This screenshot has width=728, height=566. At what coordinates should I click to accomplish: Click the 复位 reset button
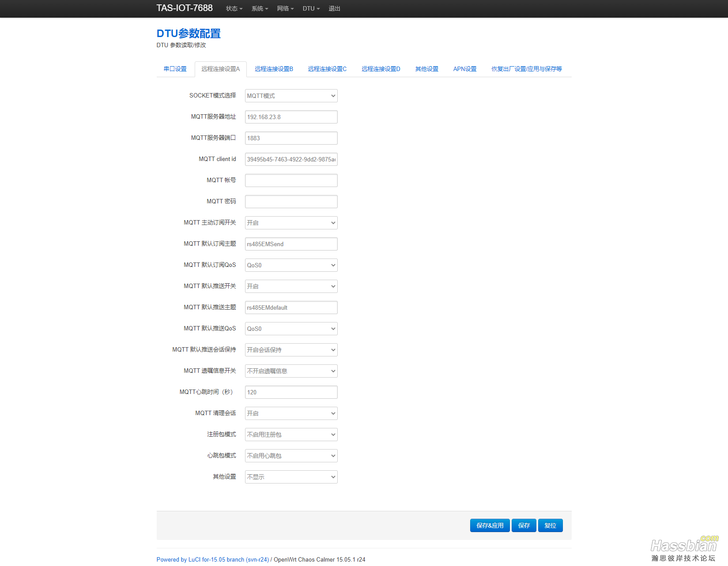tap(551, 525)
